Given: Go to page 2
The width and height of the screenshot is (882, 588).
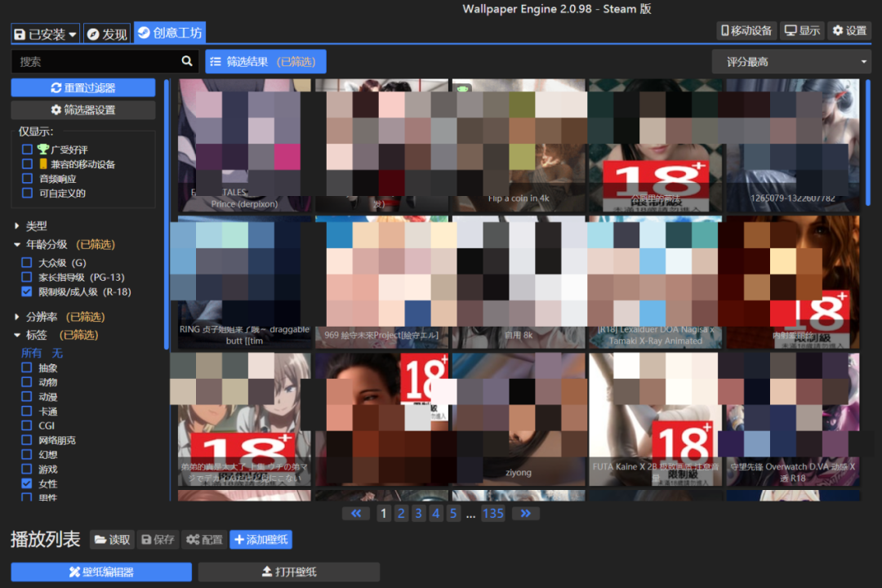Looking at the screenshot, I should [x=401, y=513].
